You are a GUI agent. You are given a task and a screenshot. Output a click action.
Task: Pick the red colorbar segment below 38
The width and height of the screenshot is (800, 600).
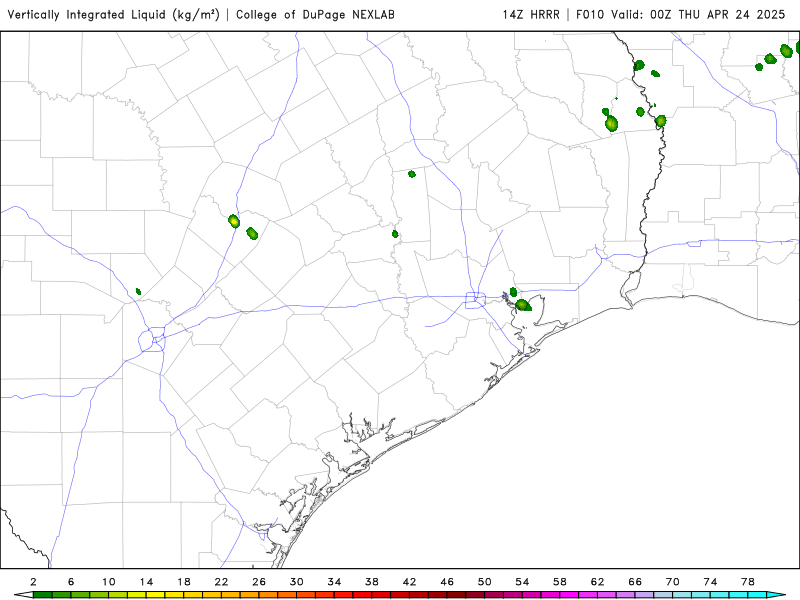(x=381, y=595)
